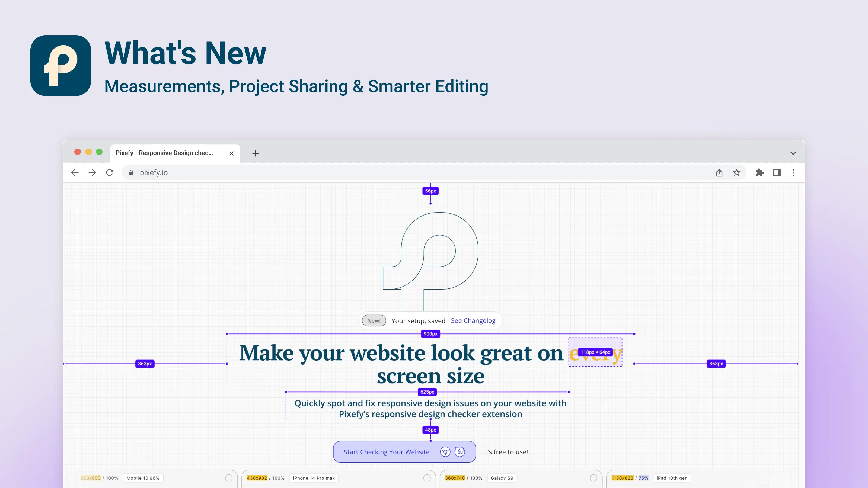
Task: Open the See Changelog link
Action: (x=473, y=321)
